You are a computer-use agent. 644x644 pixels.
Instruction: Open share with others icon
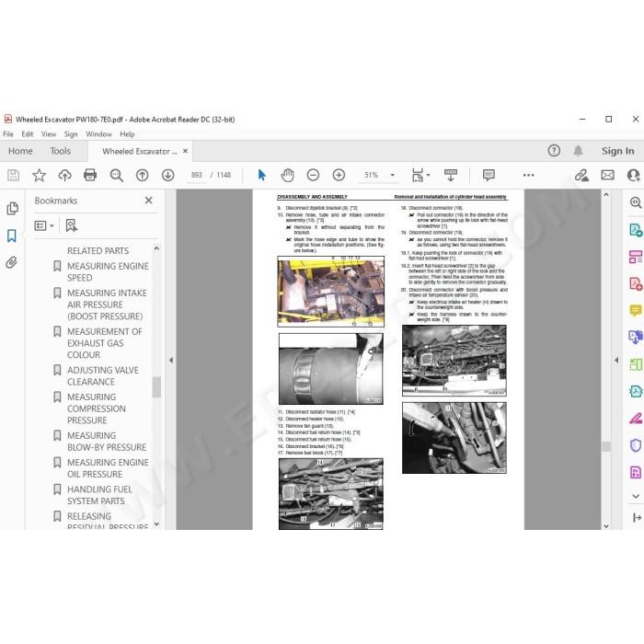pyautogui.click(x=634, y=176)
